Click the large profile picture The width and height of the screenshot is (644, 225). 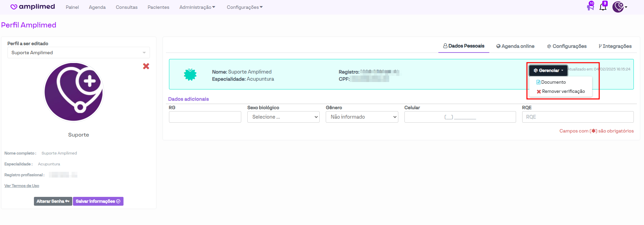74,92
